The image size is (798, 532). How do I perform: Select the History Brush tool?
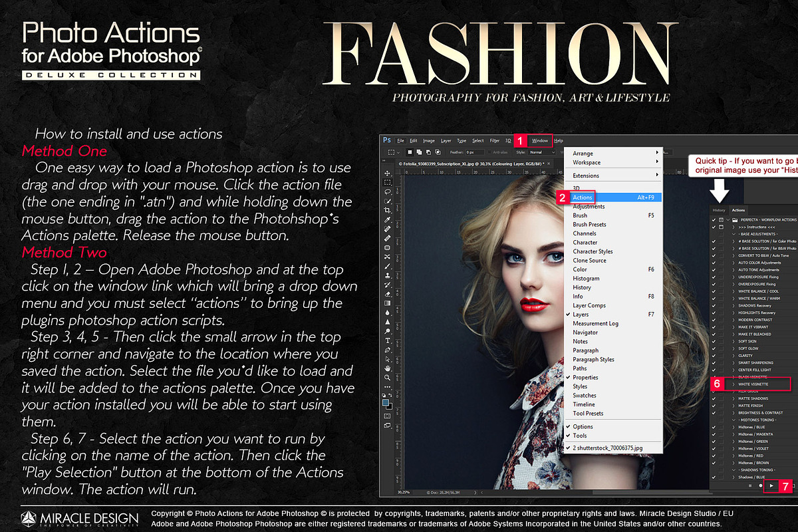coord(387,285)
